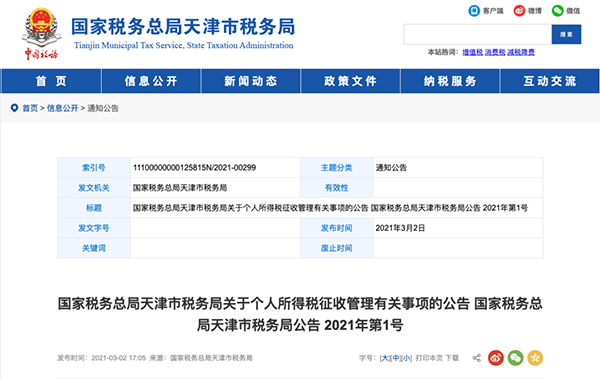Go to 首页 in main navigation

click(x=51, y=81)
